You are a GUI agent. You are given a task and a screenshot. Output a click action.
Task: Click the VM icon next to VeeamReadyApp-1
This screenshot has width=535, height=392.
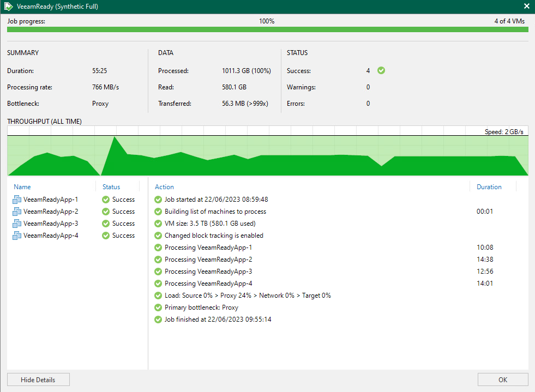pyautogui.click(x=17, y=200)
